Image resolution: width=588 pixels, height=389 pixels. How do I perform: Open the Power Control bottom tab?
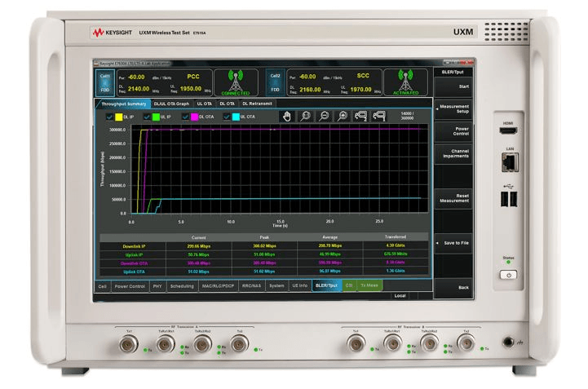[x=130, y=286]
